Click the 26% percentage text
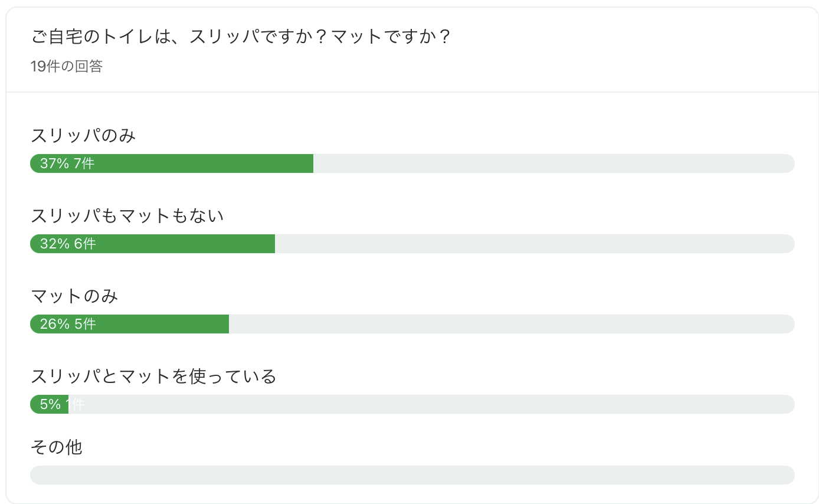The height and width of the screenshot is (504, 819). point(54,324)
